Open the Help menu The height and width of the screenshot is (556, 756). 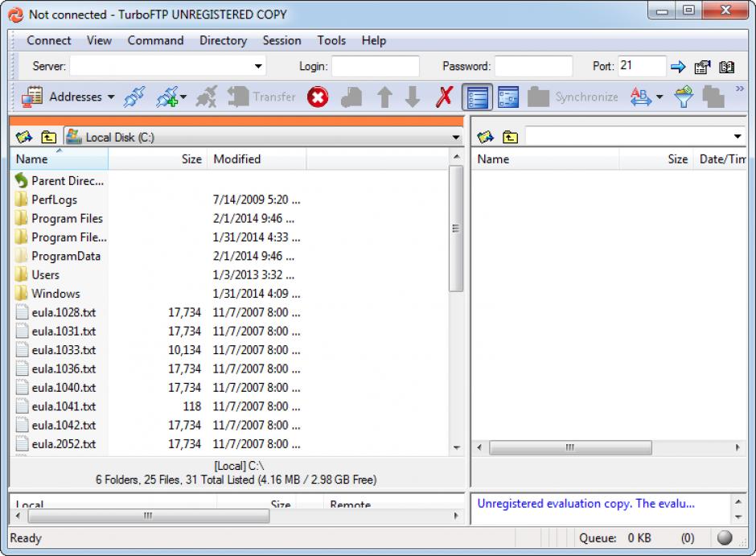(x=374, y=40)
